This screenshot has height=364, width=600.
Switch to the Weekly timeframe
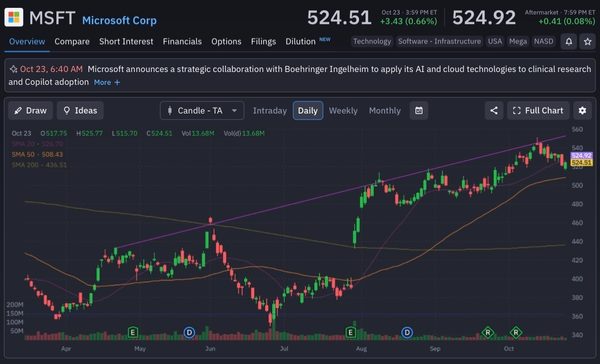pos(343,111)
